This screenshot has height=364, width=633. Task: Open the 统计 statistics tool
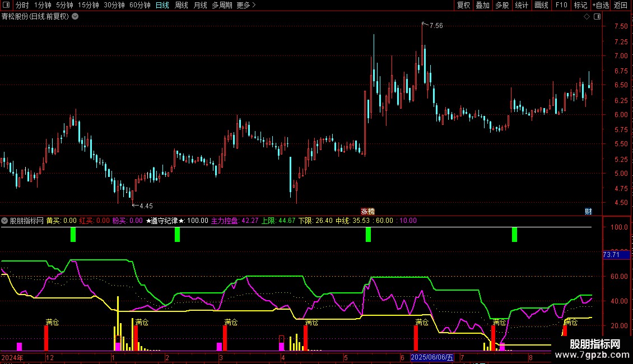point(522,6)
